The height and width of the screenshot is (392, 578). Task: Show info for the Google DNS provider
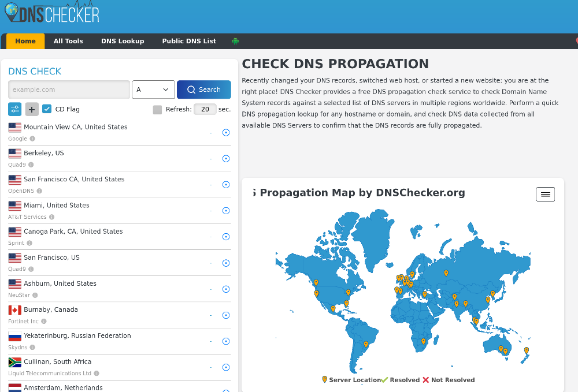click(x=32, y=139)
